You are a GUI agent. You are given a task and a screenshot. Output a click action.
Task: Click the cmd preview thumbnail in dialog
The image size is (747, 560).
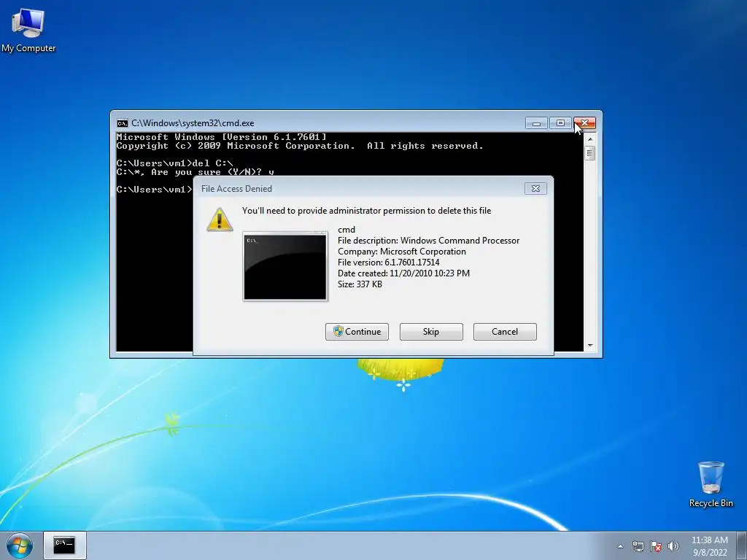[x=285, y=266]
